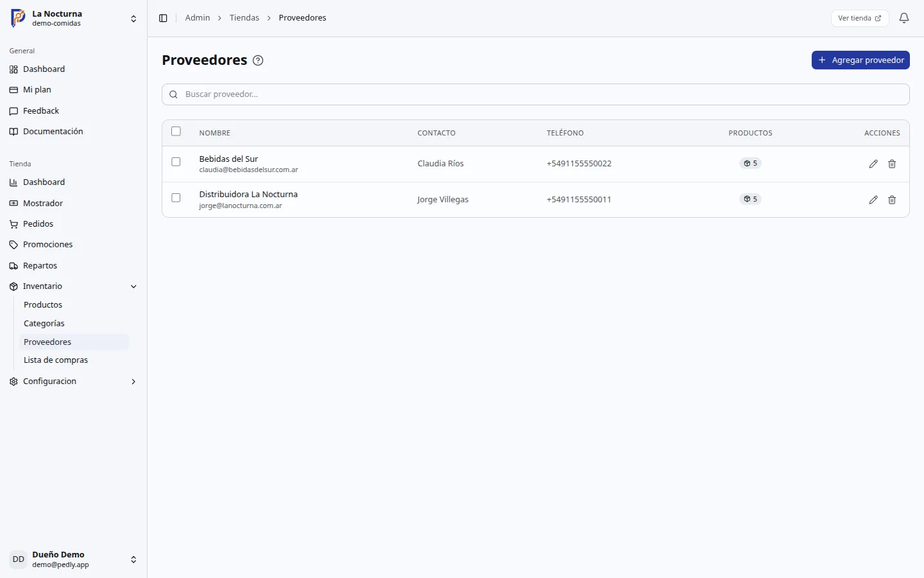Viewport: 924px width, 578px height.
Task: Click the trash icon for Bebidas del Sur
Action: pyautogui.click(x=892, y=164)
